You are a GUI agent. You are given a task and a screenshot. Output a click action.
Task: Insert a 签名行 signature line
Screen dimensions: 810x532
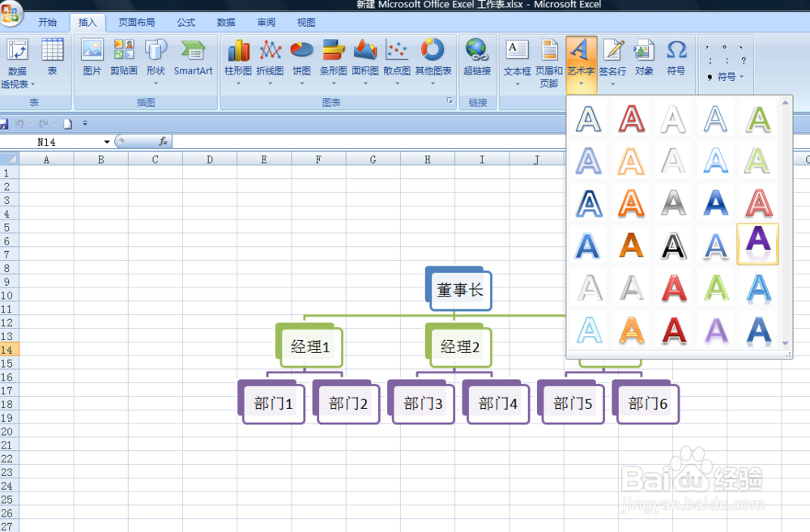[612, 61]
